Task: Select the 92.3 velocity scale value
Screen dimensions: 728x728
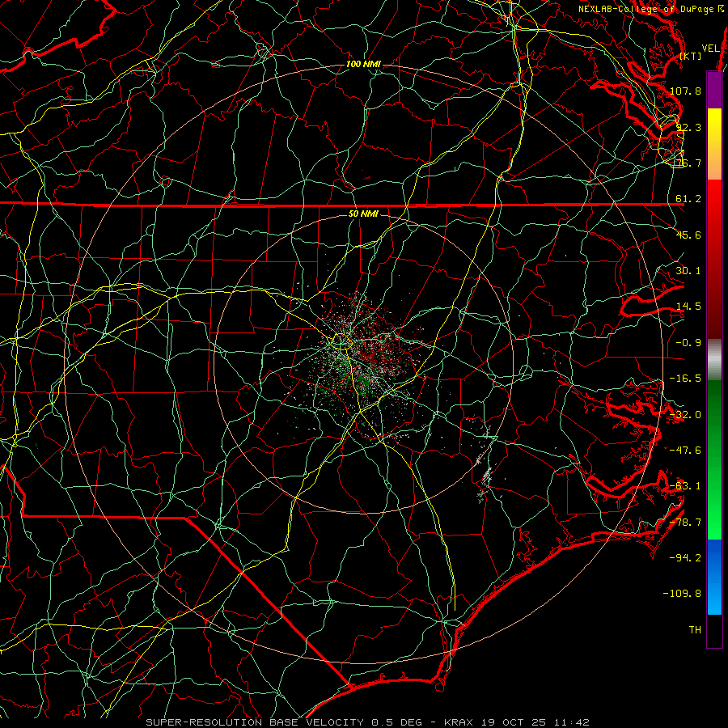Action: tap(688, 127)
